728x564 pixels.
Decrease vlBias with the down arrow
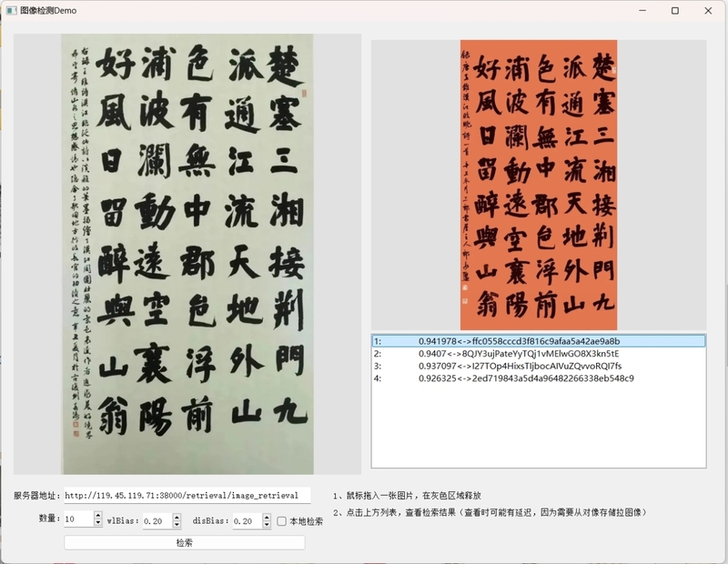click(x=177, y=525)
